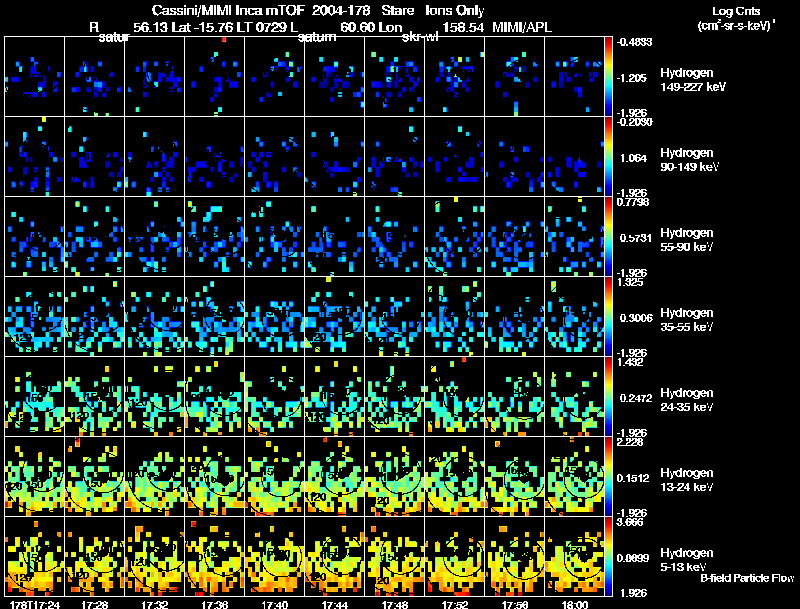Screen dimensions: 800x609
Task: Open the 90-149 keV image panel at 17:44
Action: tap(335, 156)
